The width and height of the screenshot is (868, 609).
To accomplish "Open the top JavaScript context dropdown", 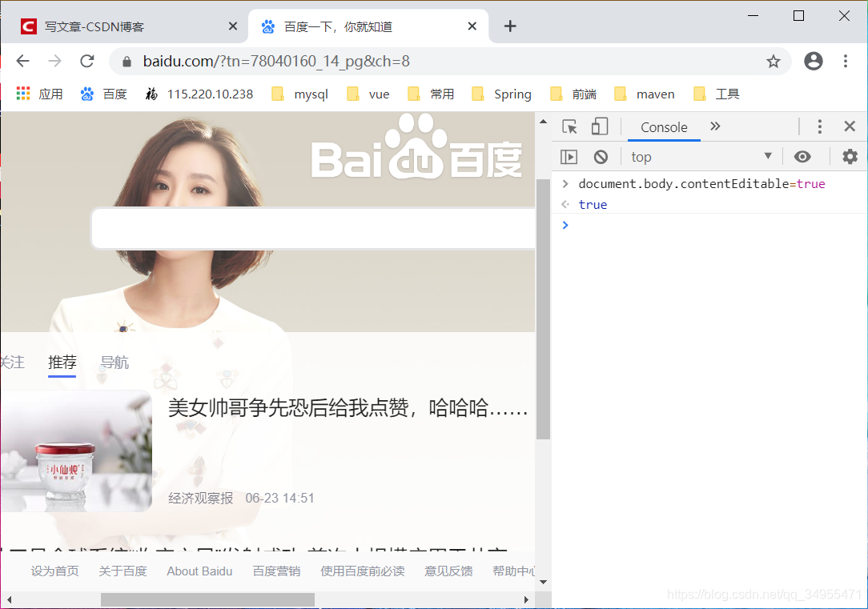I will (701, 157).
